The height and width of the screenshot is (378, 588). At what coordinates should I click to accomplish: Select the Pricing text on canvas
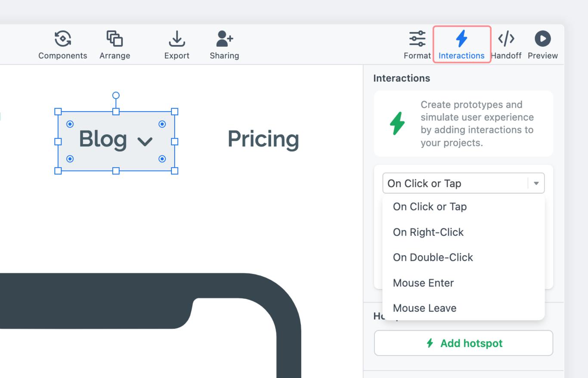(x=263, y=139)
